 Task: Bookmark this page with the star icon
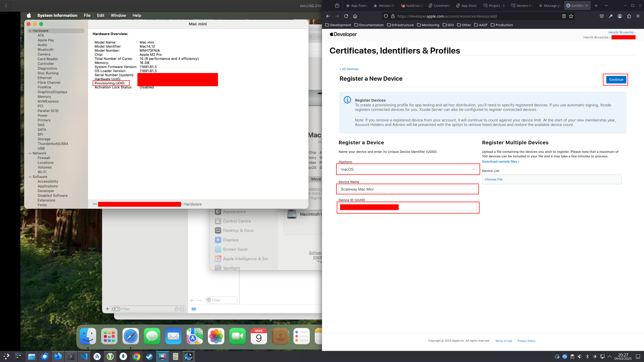tap(571, 16)
